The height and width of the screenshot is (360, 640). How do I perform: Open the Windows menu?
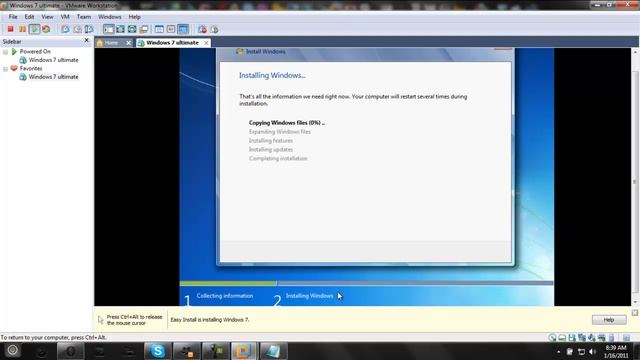click(109, 17)
